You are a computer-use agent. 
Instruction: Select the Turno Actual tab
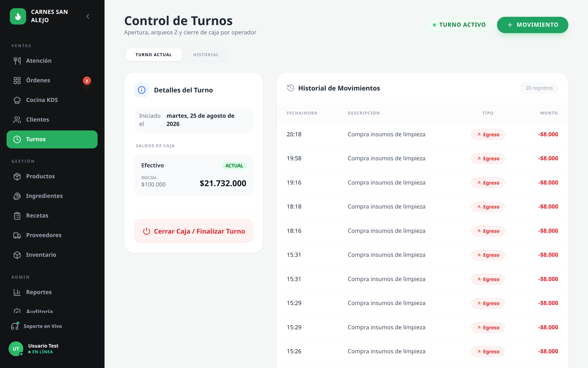[x=154, y=54]
